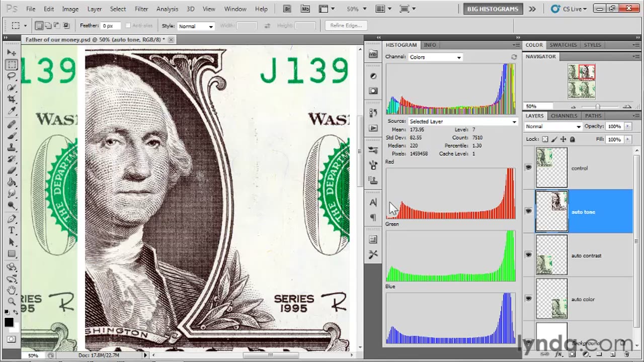Viewport: 644px width, 362px height.
Task: Open the Image menu
Action: 70,9
